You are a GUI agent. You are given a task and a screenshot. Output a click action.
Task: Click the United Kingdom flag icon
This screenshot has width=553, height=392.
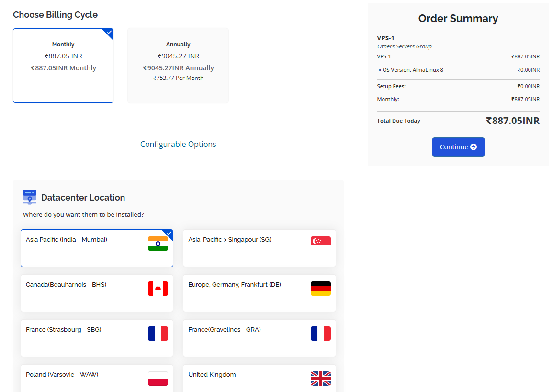click(320, 379)
